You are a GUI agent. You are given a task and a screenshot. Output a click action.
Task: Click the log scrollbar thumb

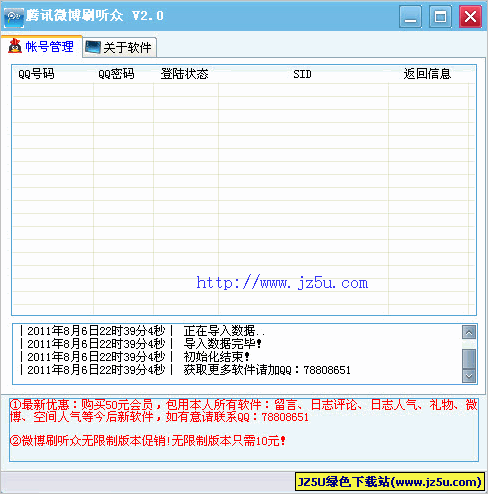(469, 359)
